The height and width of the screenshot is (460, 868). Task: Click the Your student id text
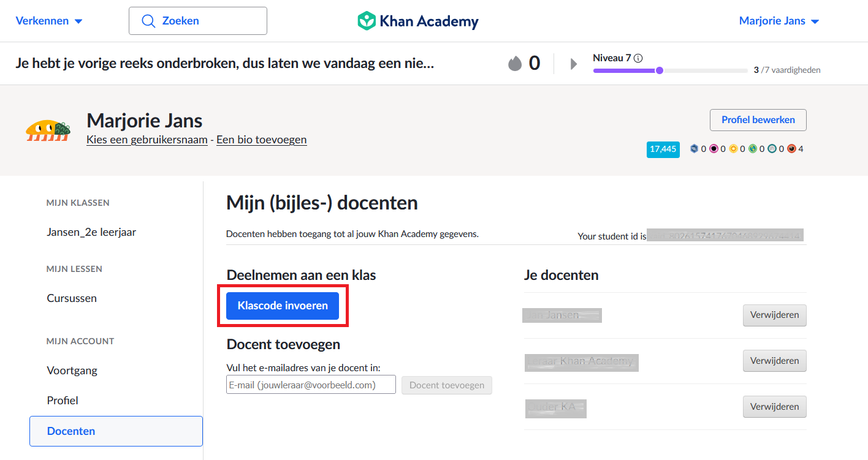coord(612,236)
